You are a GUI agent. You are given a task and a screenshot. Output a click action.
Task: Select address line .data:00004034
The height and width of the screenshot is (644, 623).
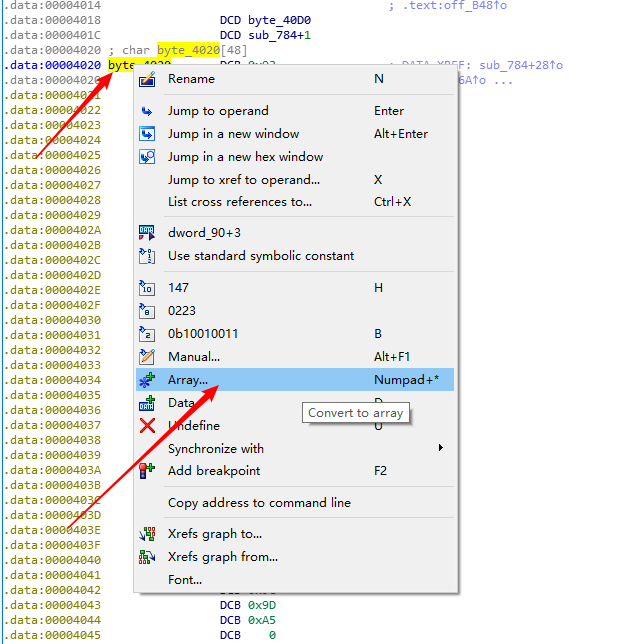(x=53, y=380)
